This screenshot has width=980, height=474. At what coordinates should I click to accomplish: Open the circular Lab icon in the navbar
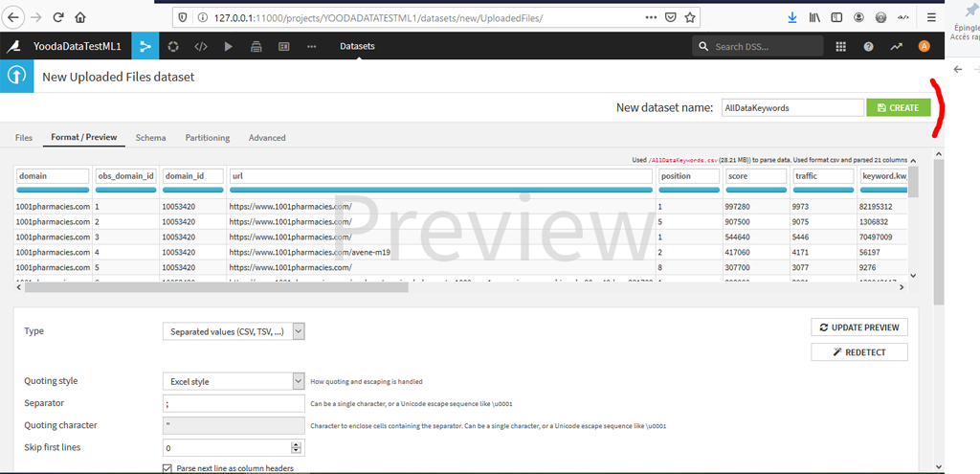pyautogui.click(x=173, y=46)
